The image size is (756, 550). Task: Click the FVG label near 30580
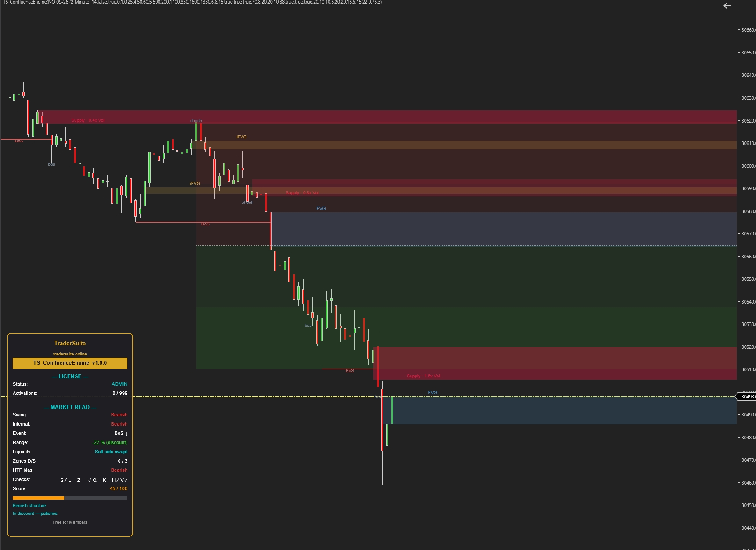(x=321, y=209)
